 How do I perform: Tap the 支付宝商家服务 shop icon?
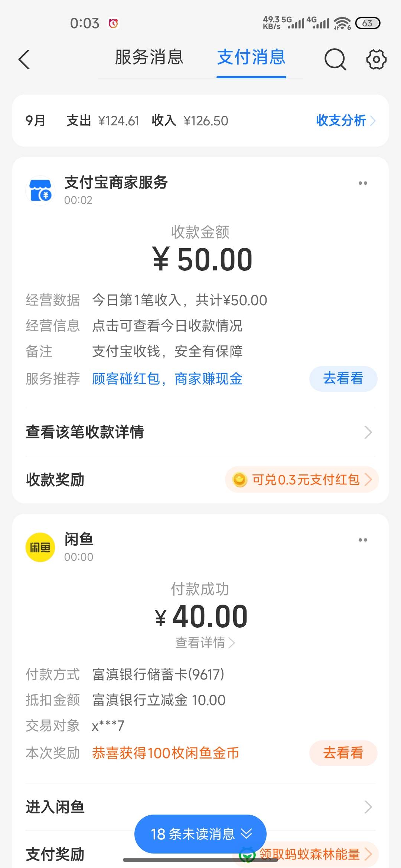coord(40,190)
